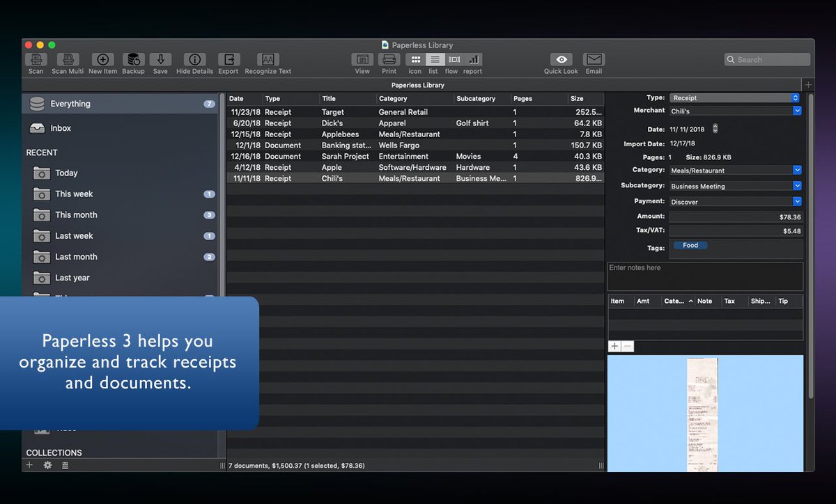Click in the Search field
This screenshot has width=836, height=504.
(x=767, y=60)
